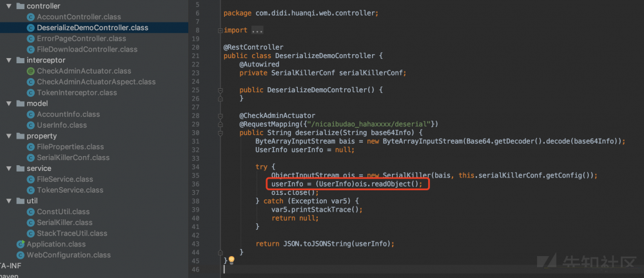Click the class icon beside AccountController.class
This screenshot has height=278, width=644.
pyautogui.click(x=30, y=17)
